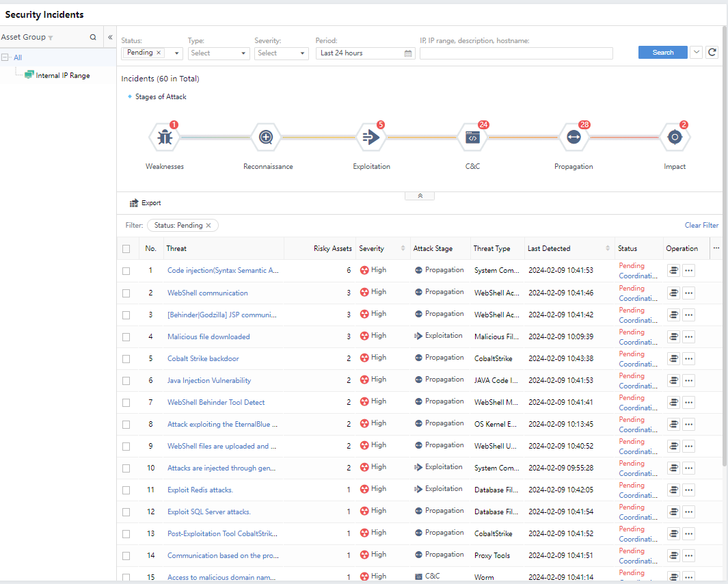Click the Weaknesses bug stage icon

coord(164,137)
